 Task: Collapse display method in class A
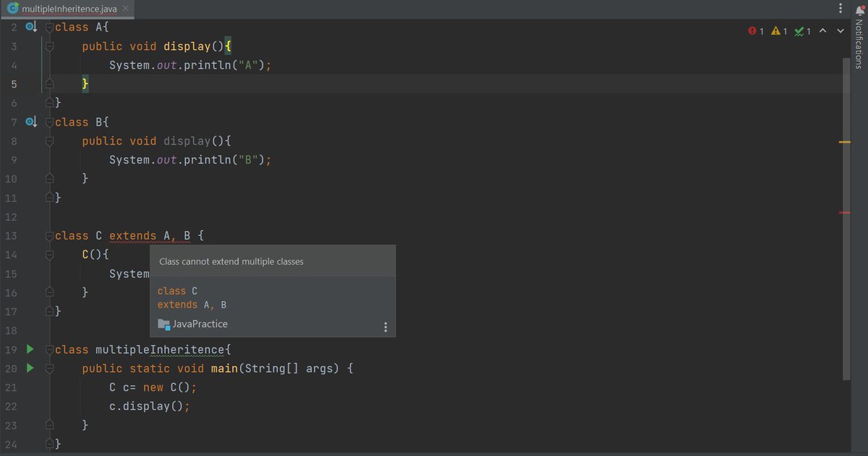point(49,46)
